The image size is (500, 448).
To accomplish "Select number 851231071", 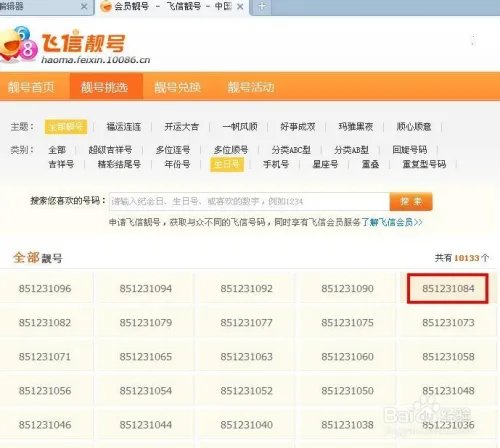I will 45,357.
